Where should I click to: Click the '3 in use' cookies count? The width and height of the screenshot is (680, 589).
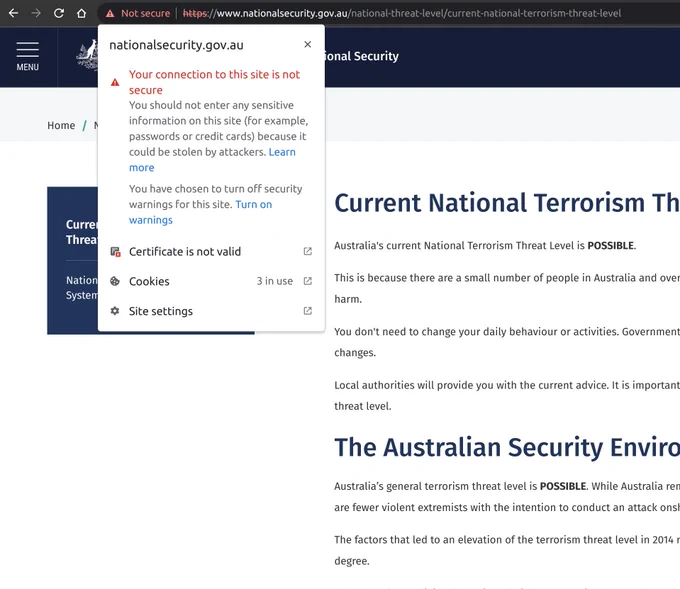point(275,281)
